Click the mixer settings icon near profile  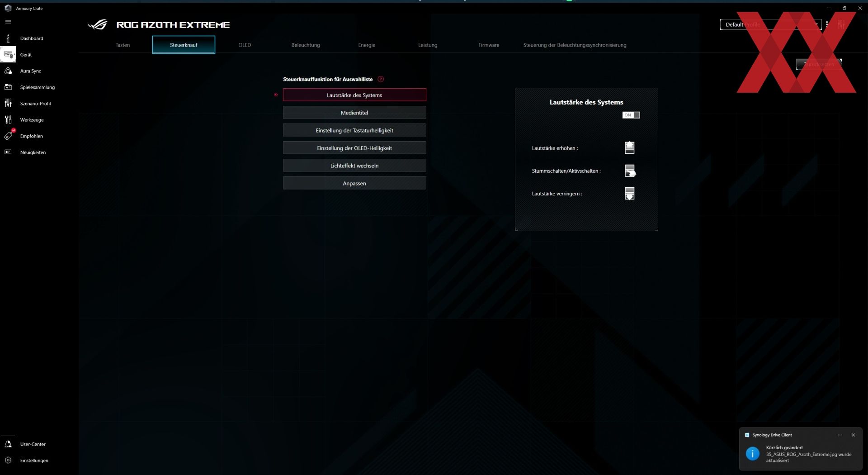841,24
